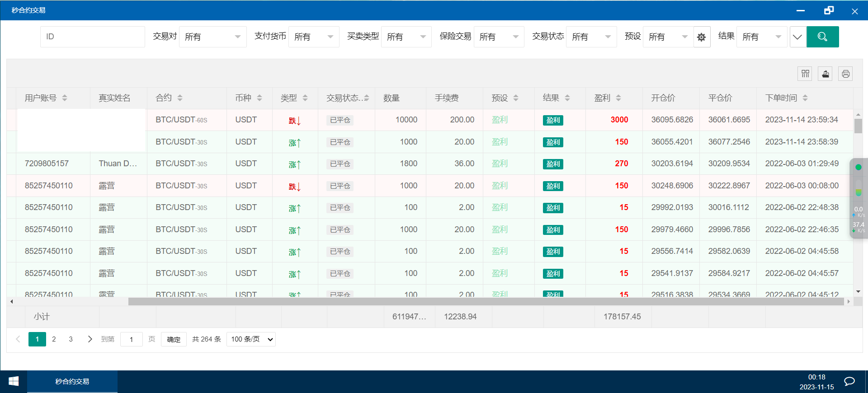Click profit value 3000
The width and height of the screenshot is (868, 393).
point(619,120)
